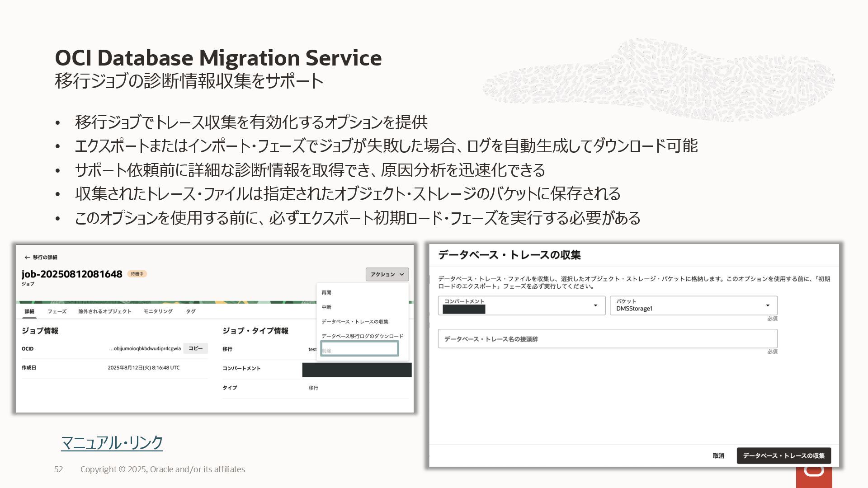Click the タイプ value 移行
The height and width of the screenshot is (488, 868).
pos(313,388)
